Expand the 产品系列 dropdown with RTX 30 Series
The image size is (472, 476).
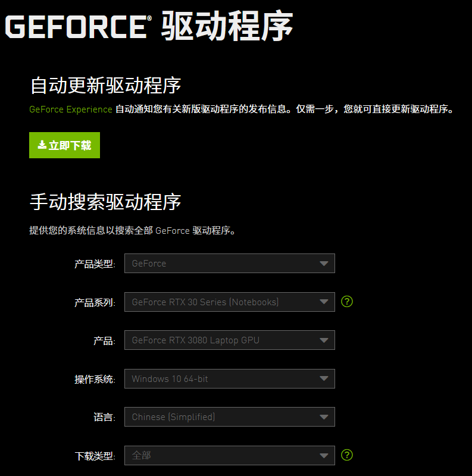(230, 302)
